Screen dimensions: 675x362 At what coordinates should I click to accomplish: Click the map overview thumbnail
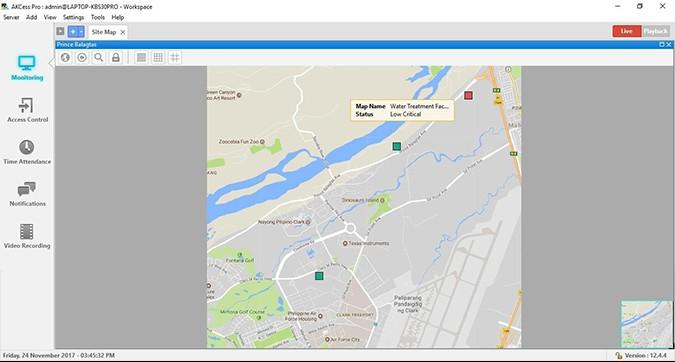pyautogui.click(x=646, y=324)
